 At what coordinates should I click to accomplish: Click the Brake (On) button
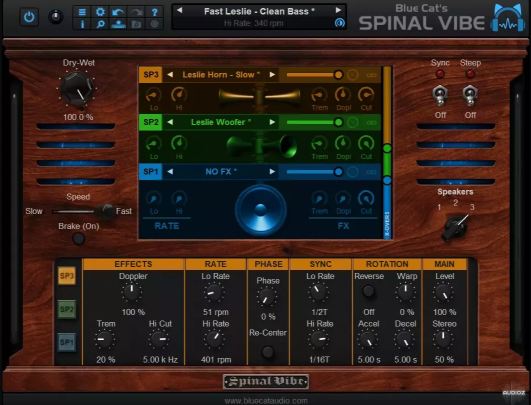click(x=79, y=239)
